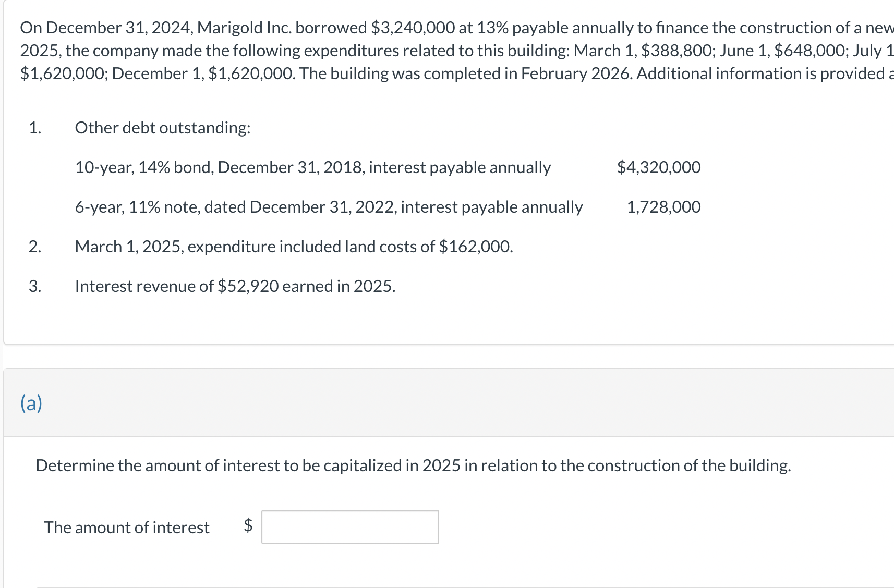Click the $162,000 land cost value

click(476, 247)
